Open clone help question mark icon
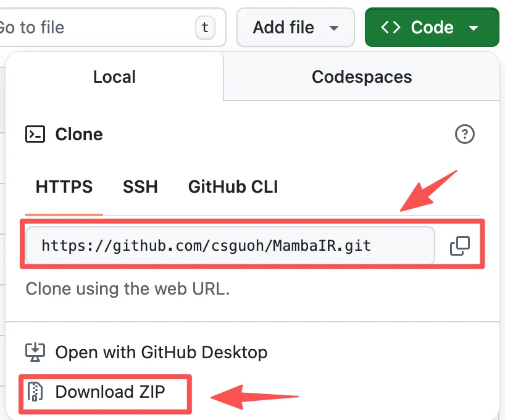Screen dimensions: 505x420 pos(464,134)
